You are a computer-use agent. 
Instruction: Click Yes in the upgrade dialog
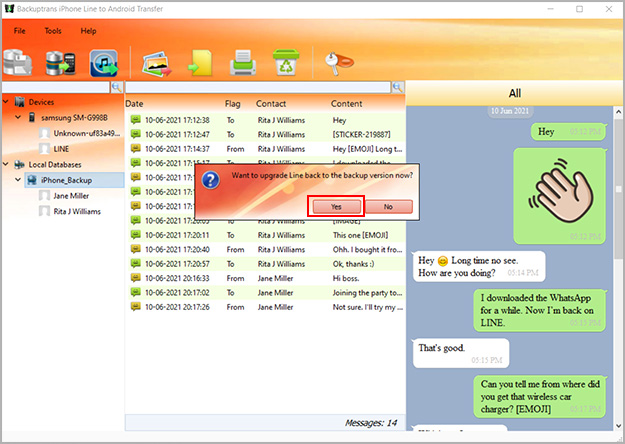point(336,206)
